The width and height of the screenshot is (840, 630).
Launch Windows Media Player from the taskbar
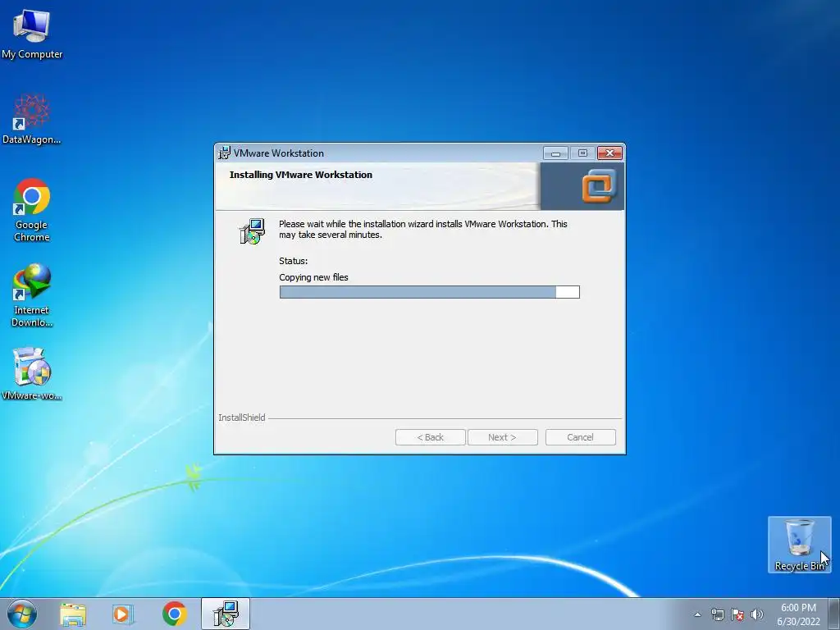123,614
